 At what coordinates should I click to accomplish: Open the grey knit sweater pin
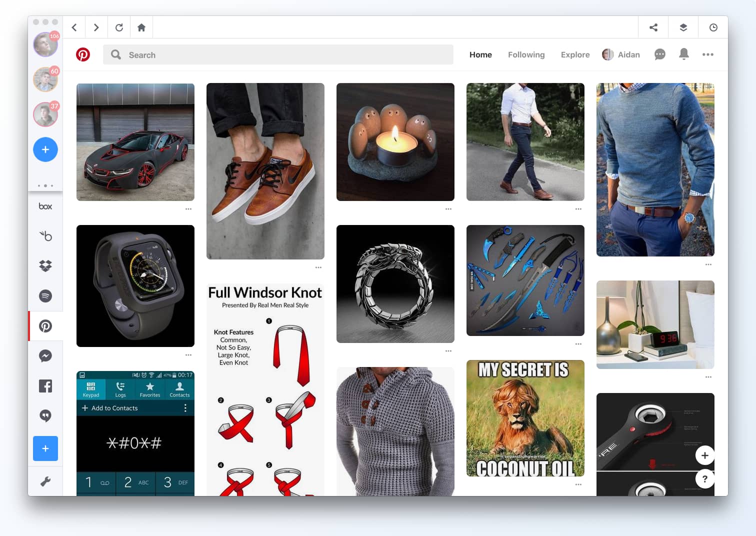coord(395,431)
